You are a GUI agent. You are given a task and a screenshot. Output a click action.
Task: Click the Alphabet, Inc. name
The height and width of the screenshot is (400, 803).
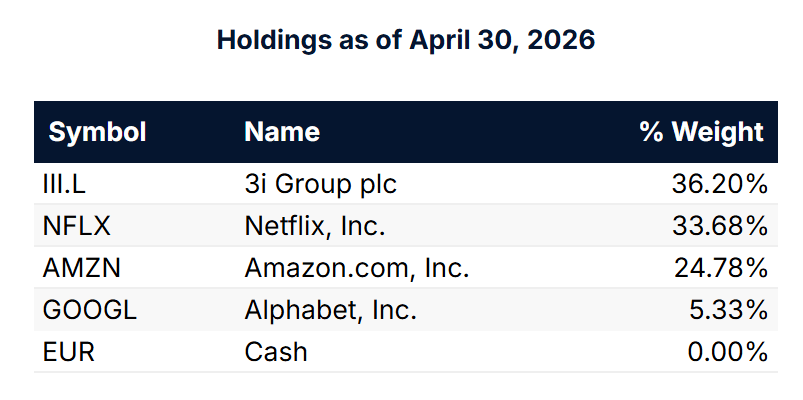pyautogui.click(x=331, y=310)
